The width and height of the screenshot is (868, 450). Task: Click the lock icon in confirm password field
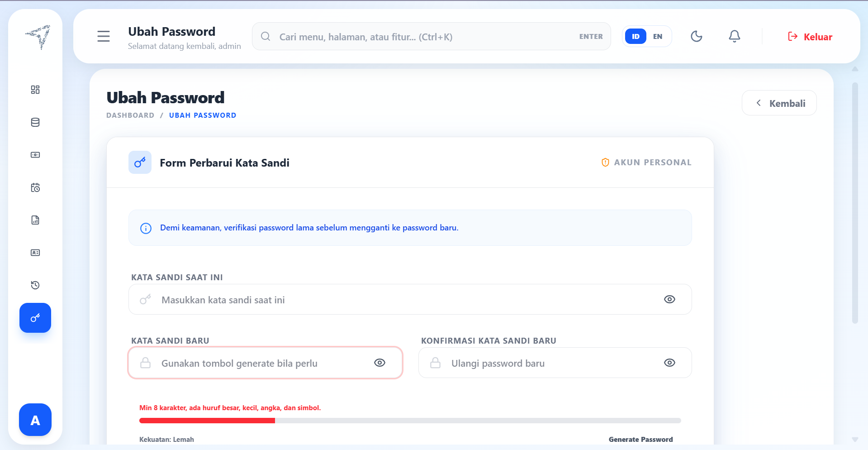tap(435, 363)
